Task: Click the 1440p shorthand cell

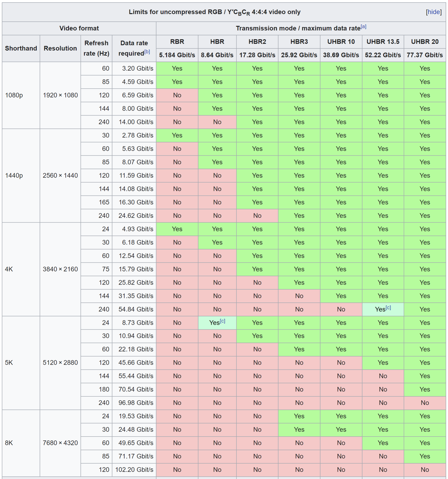Action: (14, 175)
